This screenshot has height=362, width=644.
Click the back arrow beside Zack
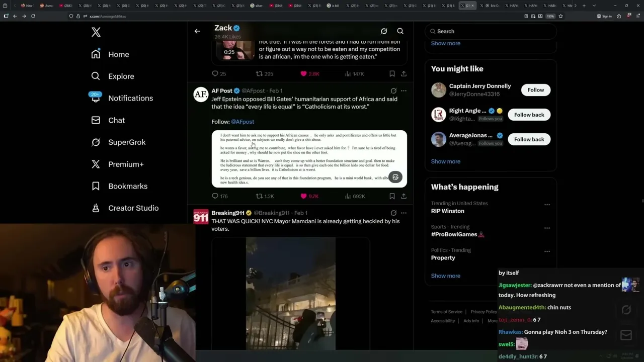coord(197,31)
